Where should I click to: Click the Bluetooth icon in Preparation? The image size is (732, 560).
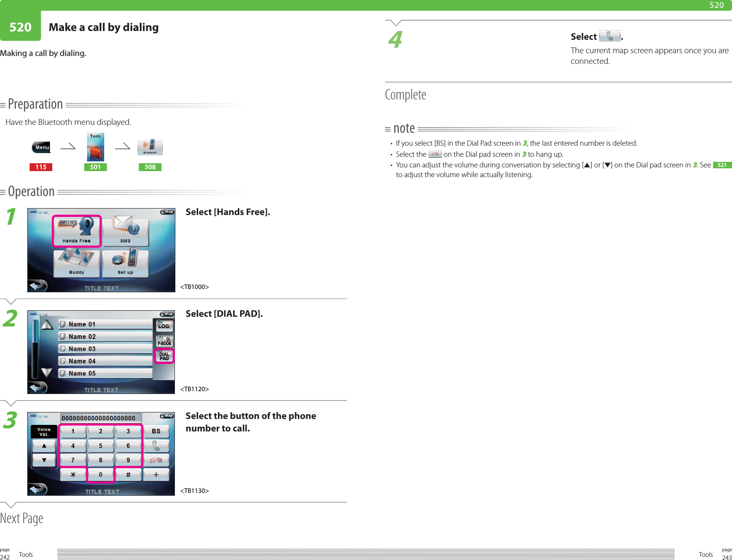[x=150, y=147]
